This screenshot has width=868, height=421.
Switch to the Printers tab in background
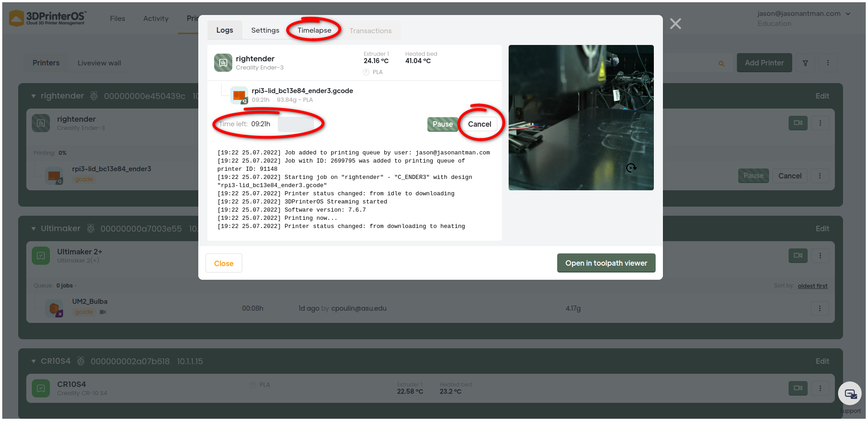[x=46, y=63]
